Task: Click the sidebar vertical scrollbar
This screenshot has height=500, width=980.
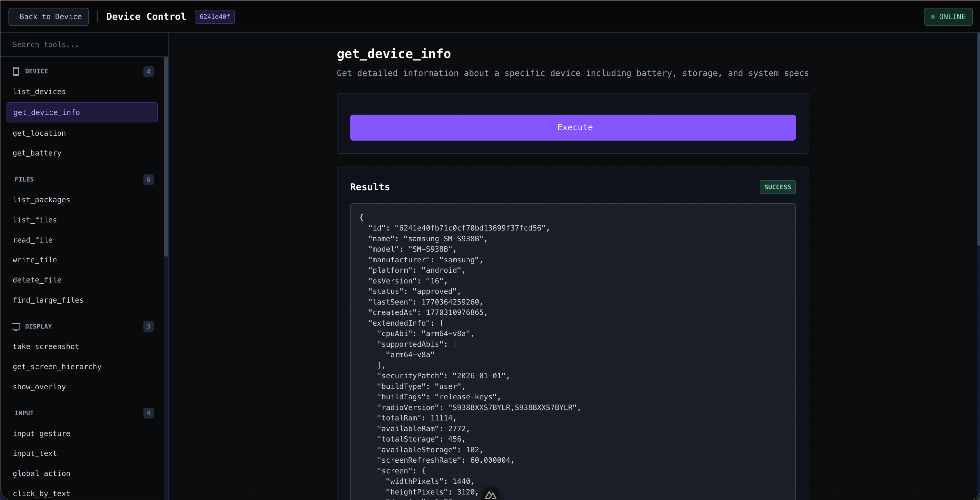Action: click(166, 157)
